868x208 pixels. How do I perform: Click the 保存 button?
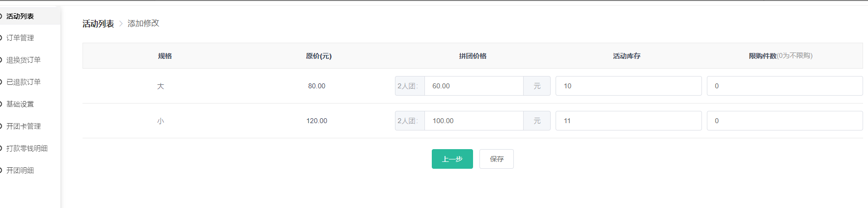[497, 159]
